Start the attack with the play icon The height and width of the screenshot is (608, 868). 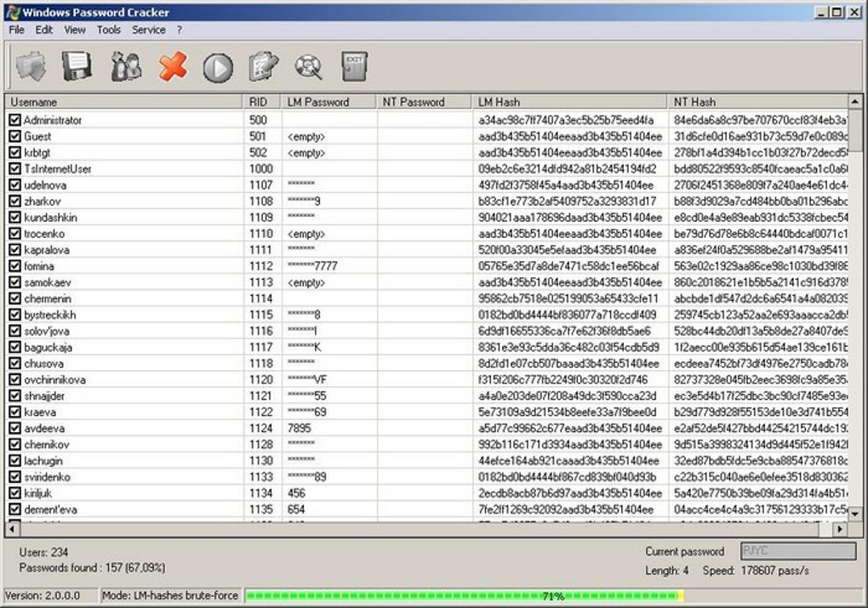[218, 68]
